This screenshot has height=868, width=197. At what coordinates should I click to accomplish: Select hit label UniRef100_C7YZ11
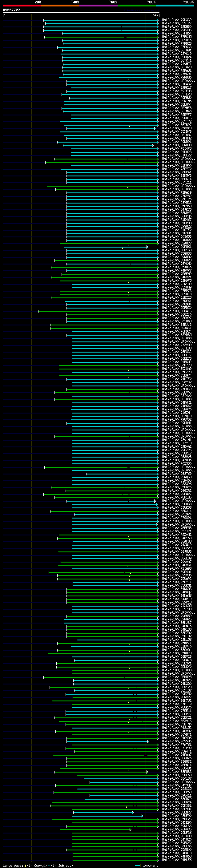tap(177, 182)
